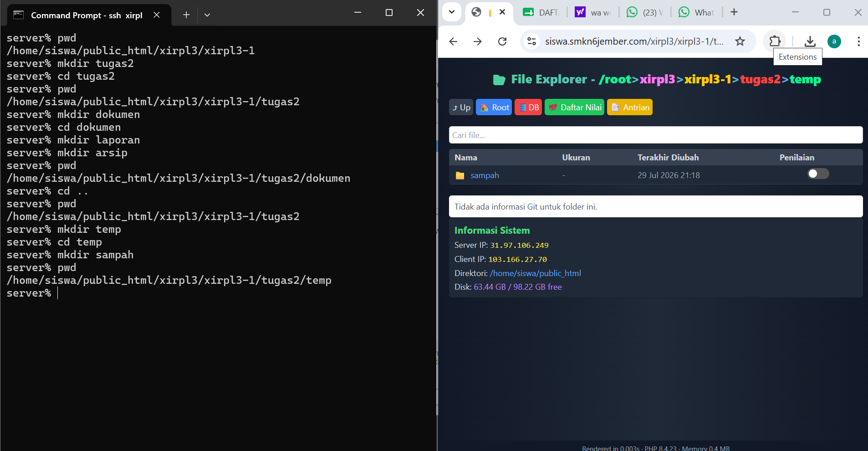Switch to the WhatsApp (23) tab

point(644,12)
